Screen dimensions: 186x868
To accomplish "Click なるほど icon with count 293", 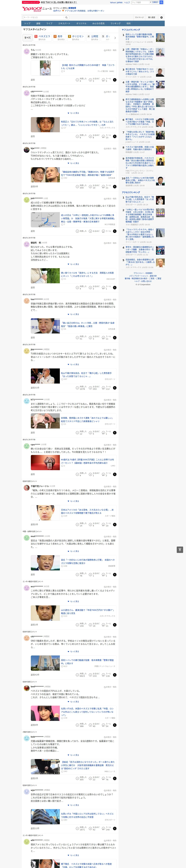I will pos(91,388).
